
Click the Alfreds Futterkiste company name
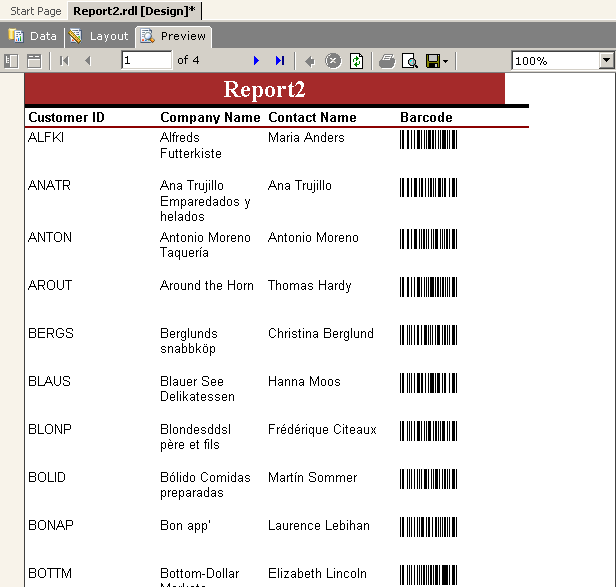pos(191,145)
